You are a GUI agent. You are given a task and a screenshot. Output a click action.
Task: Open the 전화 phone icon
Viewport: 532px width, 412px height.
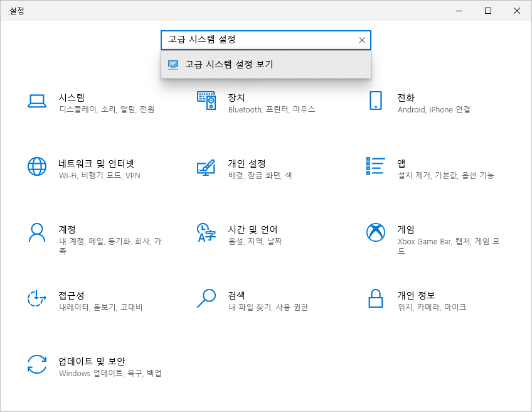click(376, 100)
